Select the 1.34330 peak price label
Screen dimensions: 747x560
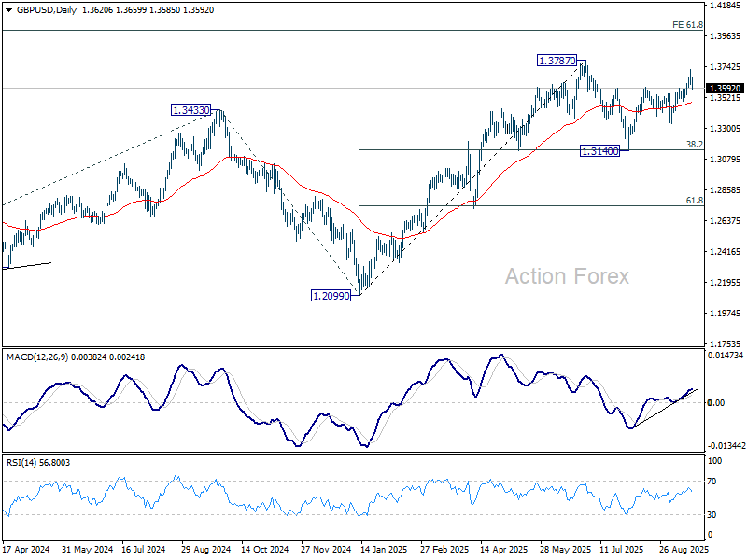point(190,110)
